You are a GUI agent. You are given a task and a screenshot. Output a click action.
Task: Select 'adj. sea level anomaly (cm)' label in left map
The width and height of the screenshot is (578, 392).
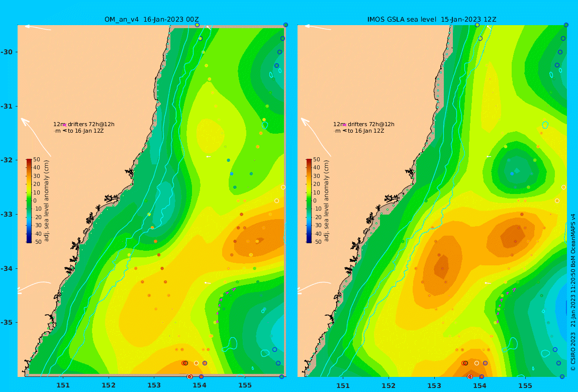(x=46, y=201)
